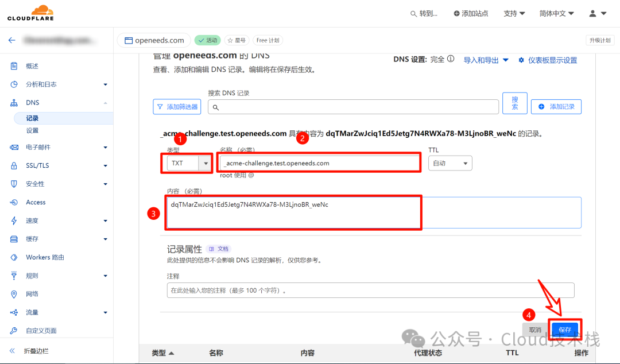Expand the 电子邮件 sidebar section arrow
Screen dimensions: 620x364
pyautogui.click(x=105, y=148)
